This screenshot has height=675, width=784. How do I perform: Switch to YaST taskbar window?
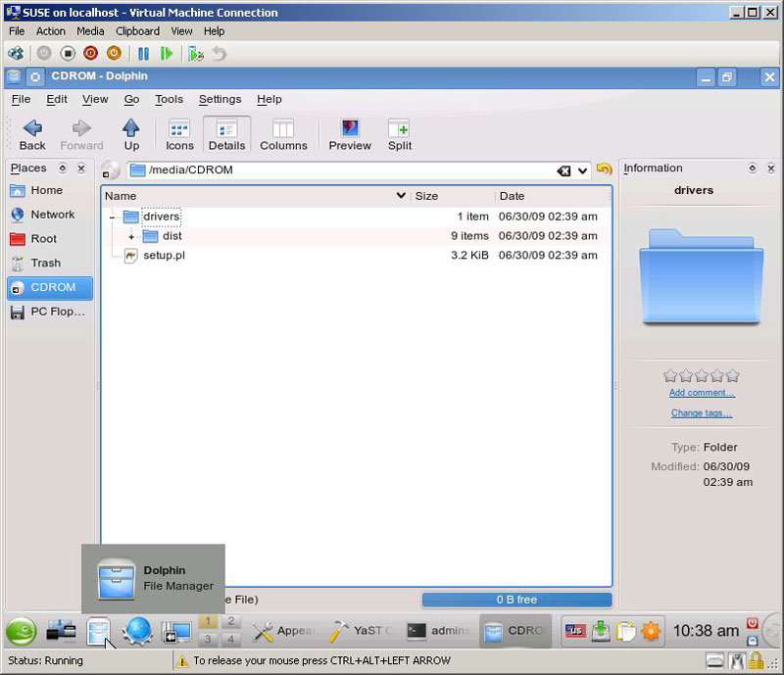(360, 631)
